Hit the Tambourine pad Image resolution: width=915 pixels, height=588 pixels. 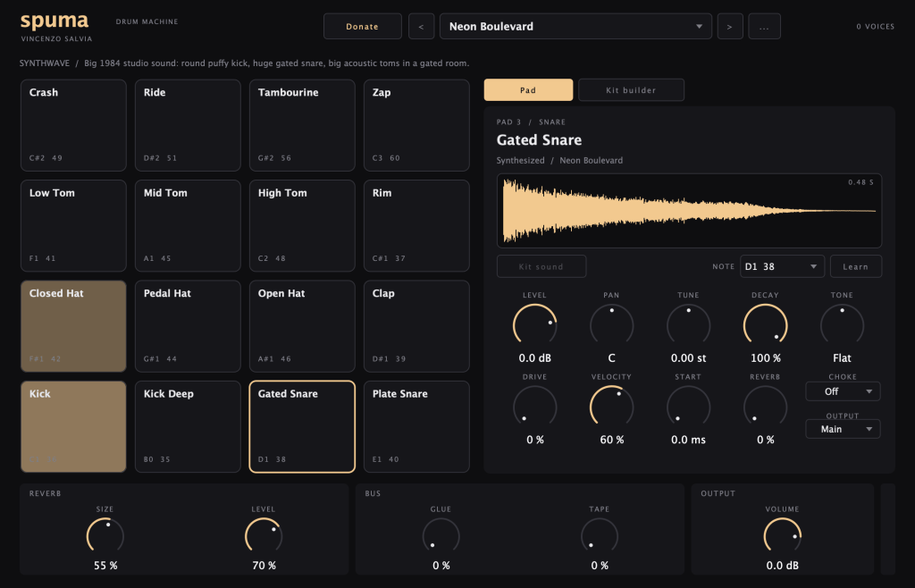(302, 125)
